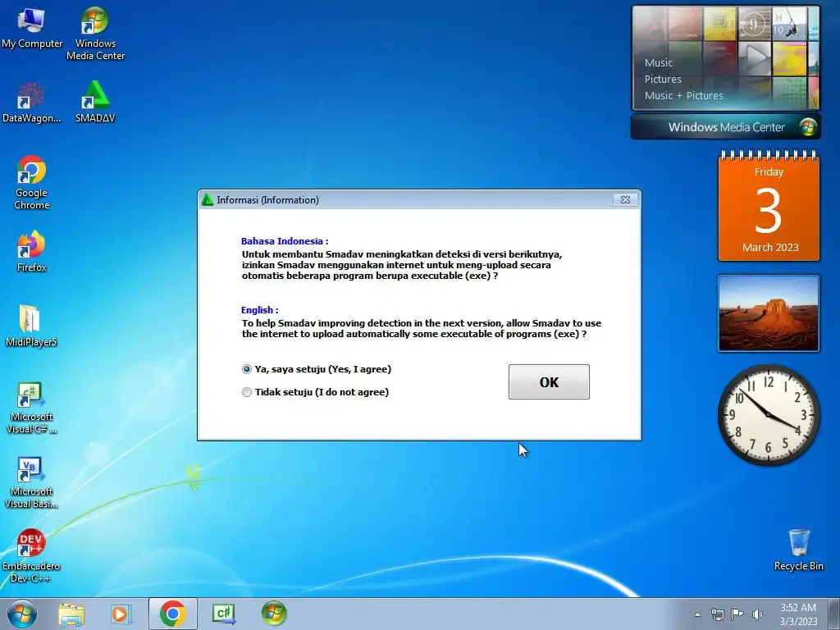Open the volume speaker tray icon
840x630 pixels.
point(757,614)
